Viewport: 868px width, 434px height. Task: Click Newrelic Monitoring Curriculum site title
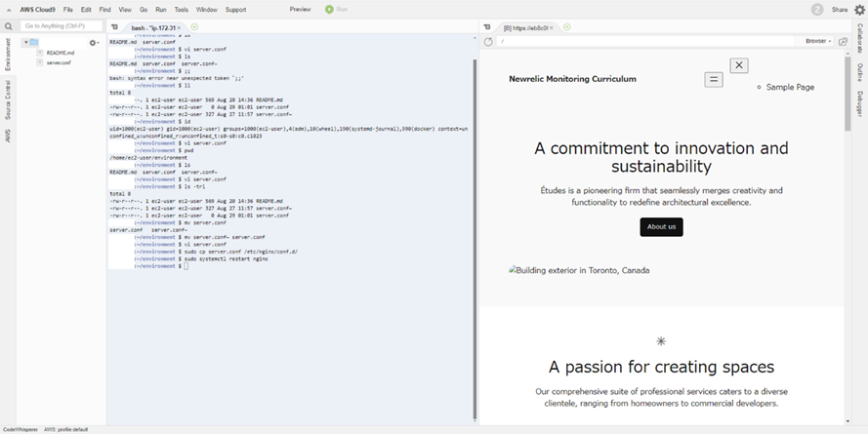pyautogui.click(x=572, y=79)
